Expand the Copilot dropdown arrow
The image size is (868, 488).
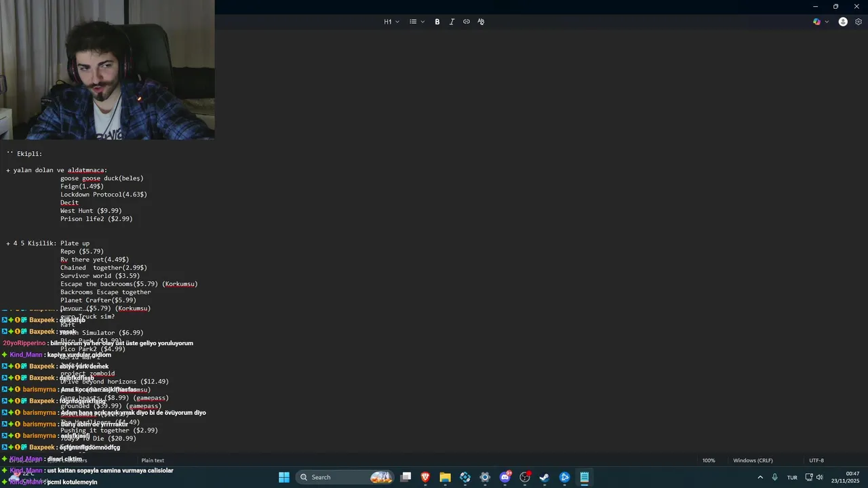click(827, 22)
